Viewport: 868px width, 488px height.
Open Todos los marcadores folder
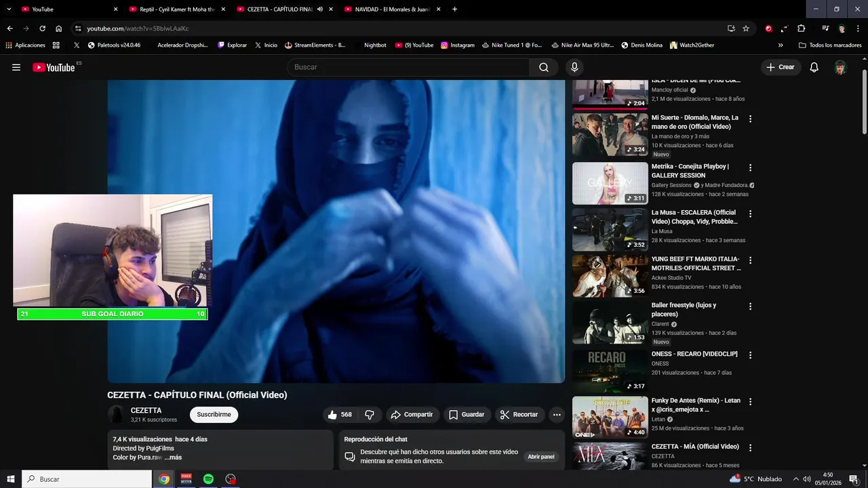[x=830, y=45]
